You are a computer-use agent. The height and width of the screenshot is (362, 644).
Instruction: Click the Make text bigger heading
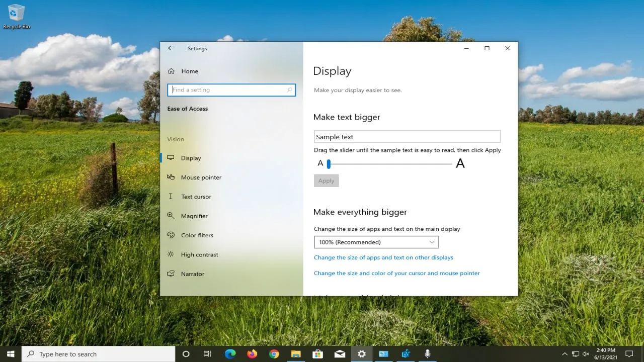[347, 117]
